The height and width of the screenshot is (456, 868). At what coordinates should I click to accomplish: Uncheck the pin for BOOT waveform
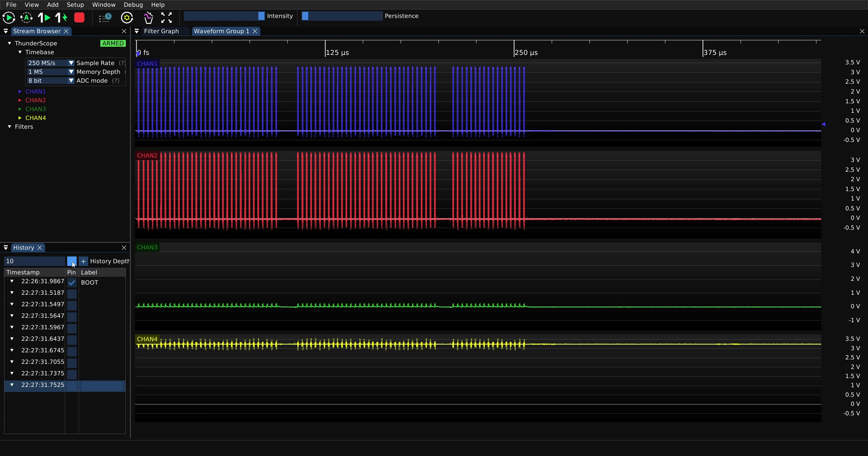pyautogui.click(x=72, y=283)
